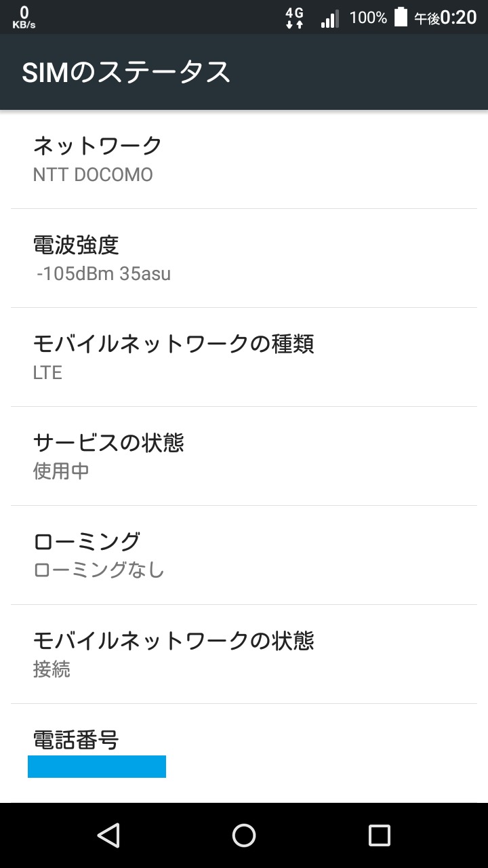Image resolution: width=488 pixels, height=868 pixels.
Task: Tap the signal strength bars icon
Action: point(329,18)
